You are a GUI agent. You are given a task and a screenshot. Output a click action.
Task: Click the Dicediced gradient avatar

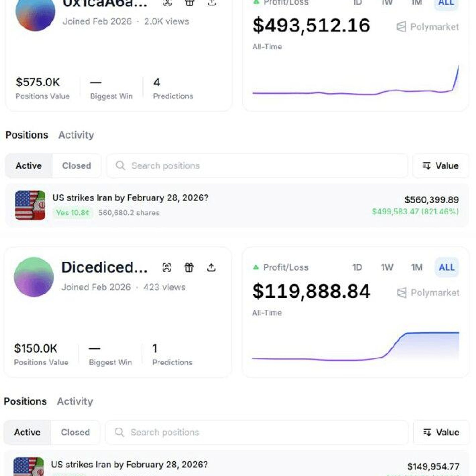34,277
